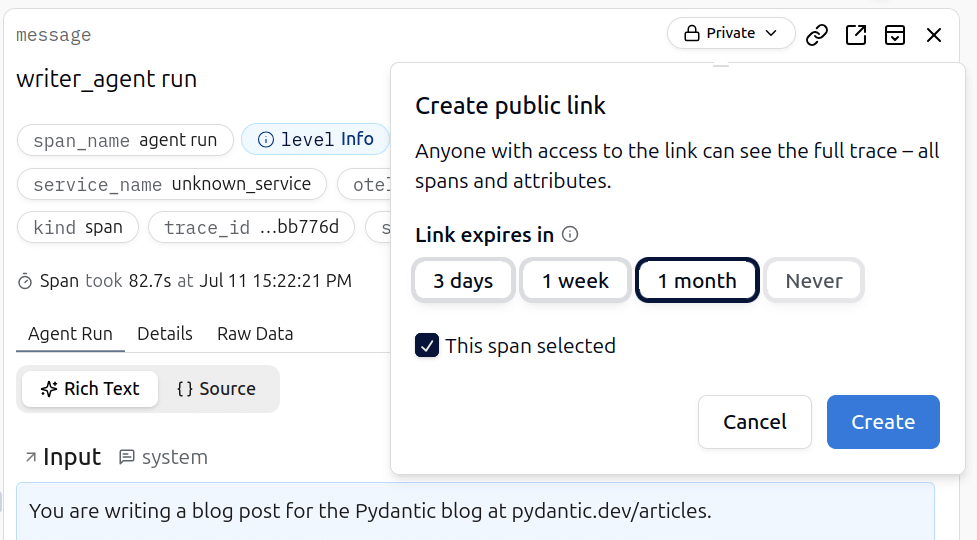The image size is (977, 540).
Task: Click the arrow icon beside Input heading
Action: 29,458
